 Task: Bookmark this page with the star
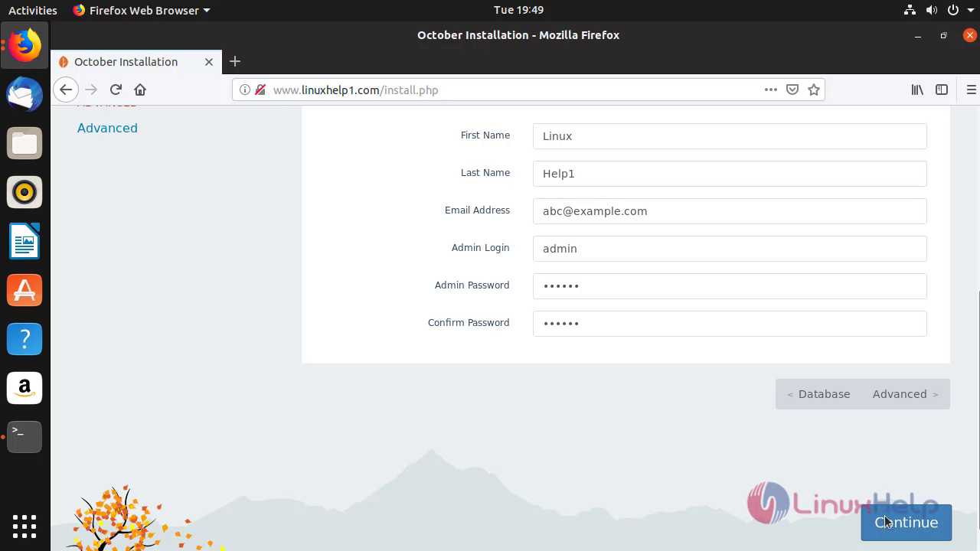point(814,90)
